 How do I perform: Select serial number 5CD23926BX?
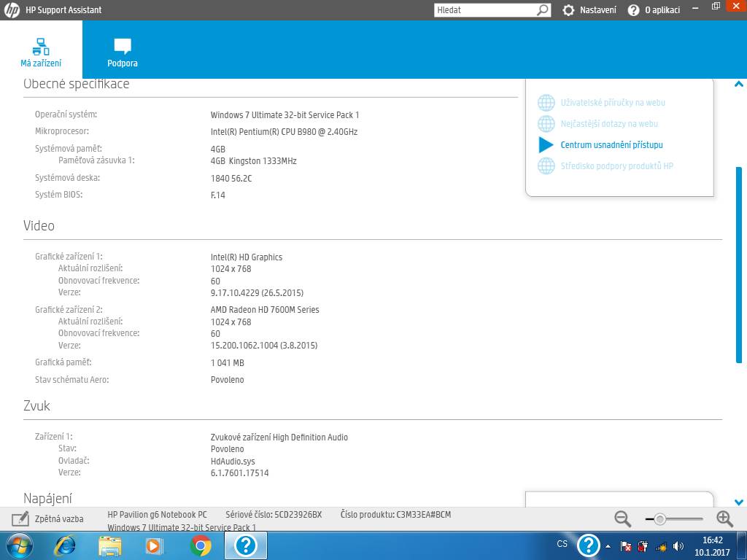click(298, 514)
